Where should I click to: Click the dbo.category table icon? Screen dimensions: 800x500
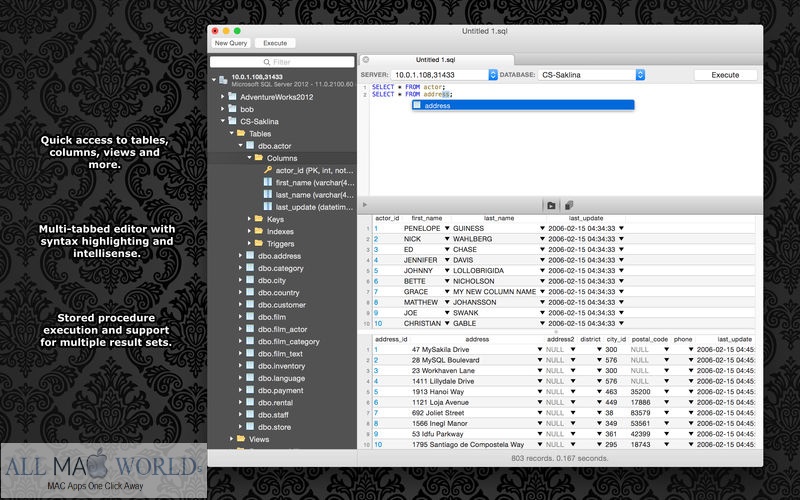click(x=250, y=268)
